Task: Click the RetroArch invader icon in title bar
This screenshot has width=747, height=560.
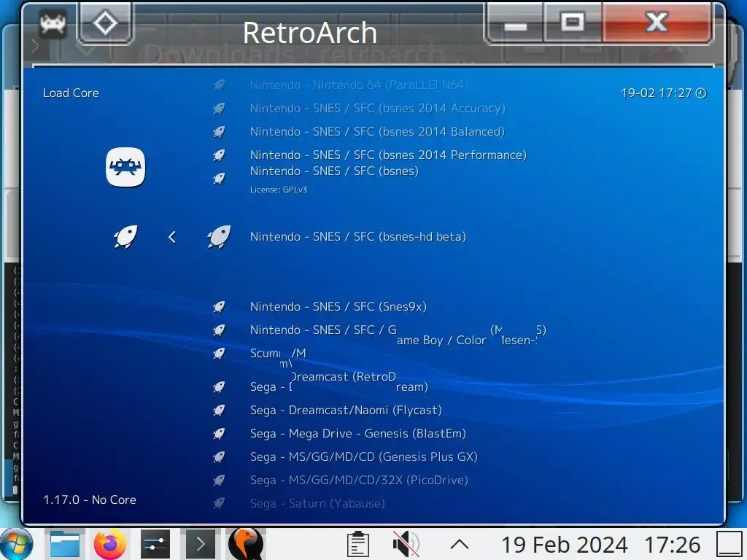Action: 53,25
